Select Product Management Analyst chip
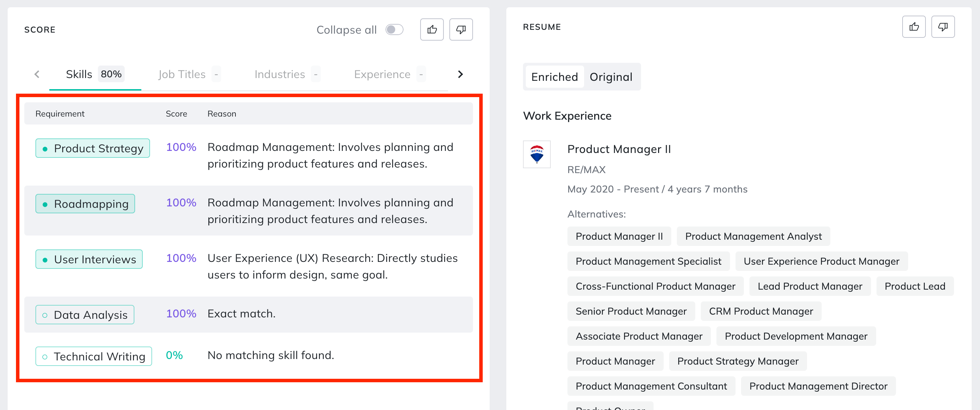Image resolution: width=980 pixels, height=410 pixels. tap(753, 236)
